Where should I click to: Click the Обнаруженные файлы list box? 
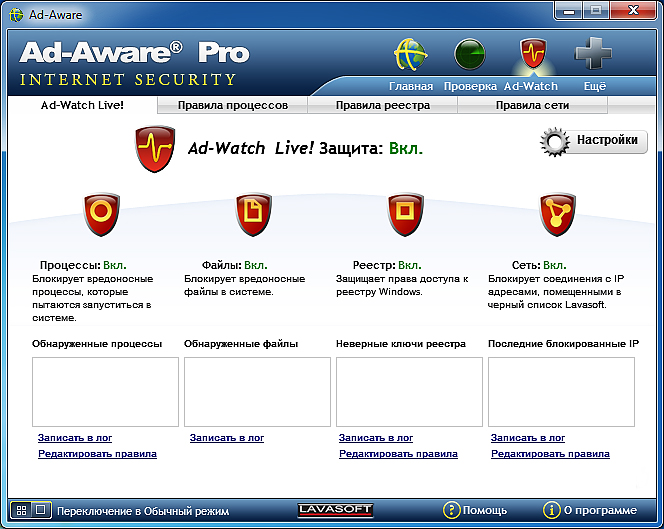(x=257, y=392)
